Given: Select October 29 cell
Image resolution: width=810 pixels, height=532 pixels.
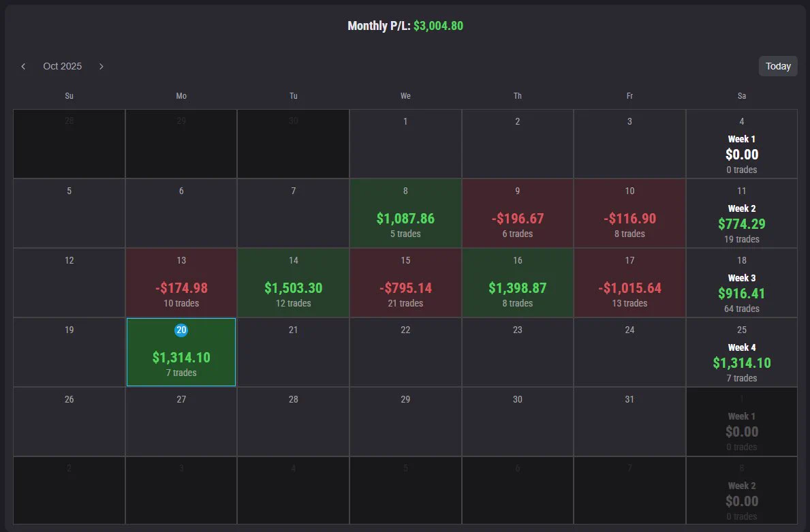Looking at the screenshot, I should [405, 422].
